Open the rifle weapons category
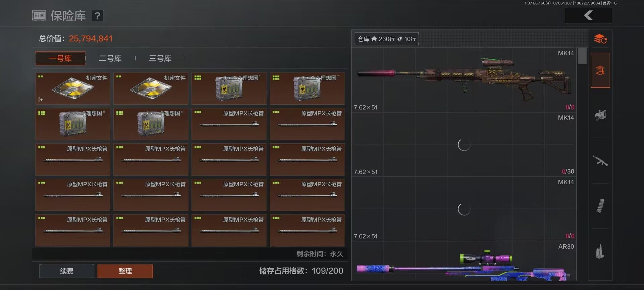The width and height of the screenshot is (644, 290). (x=600, y=161)
